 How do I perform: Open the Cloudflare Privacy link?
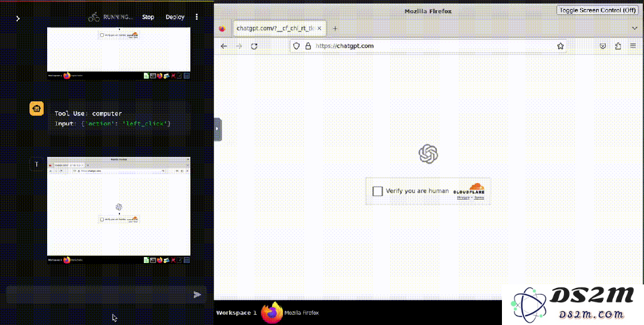click(x=463, y=198)
